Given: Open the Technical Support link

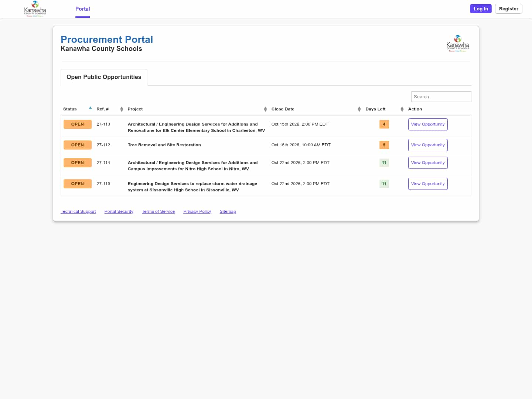Looking at the screenshot, I should (78, 212).
